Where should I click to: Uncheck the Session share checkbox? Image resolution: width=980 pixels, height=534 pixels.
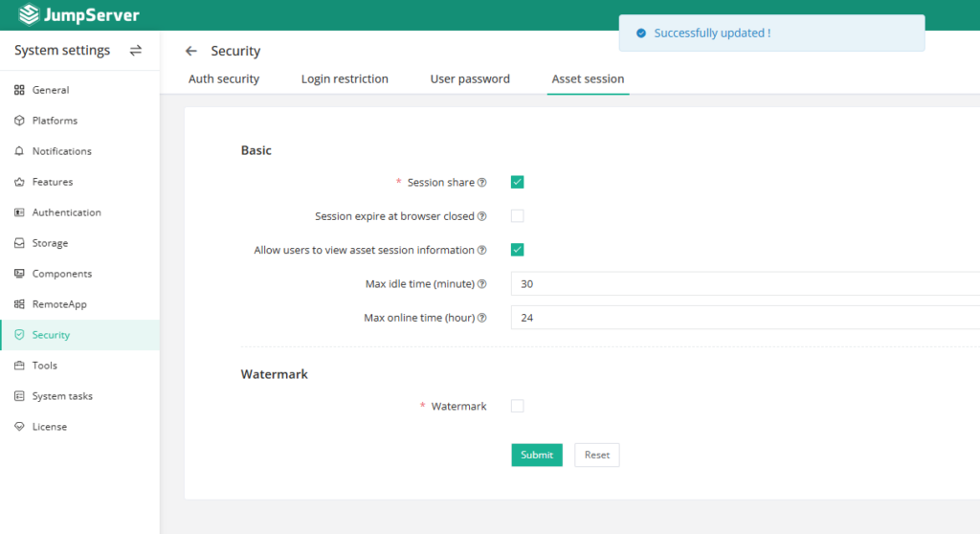(518, 183)
